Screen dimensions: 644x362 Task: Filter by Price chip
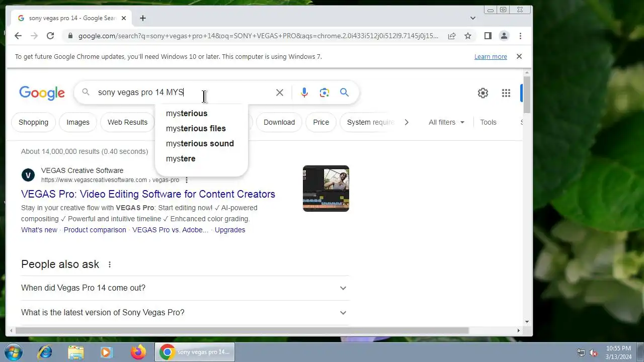point(321,122)
